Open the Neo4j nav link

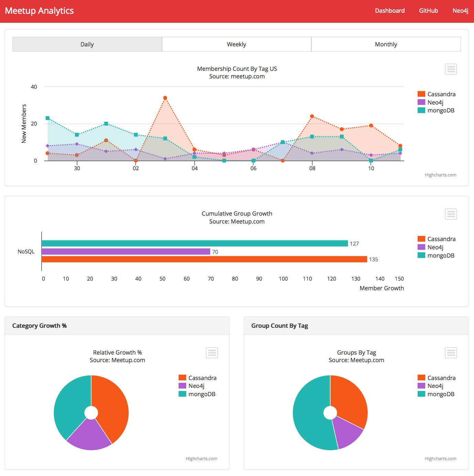[x=460, y=11]
